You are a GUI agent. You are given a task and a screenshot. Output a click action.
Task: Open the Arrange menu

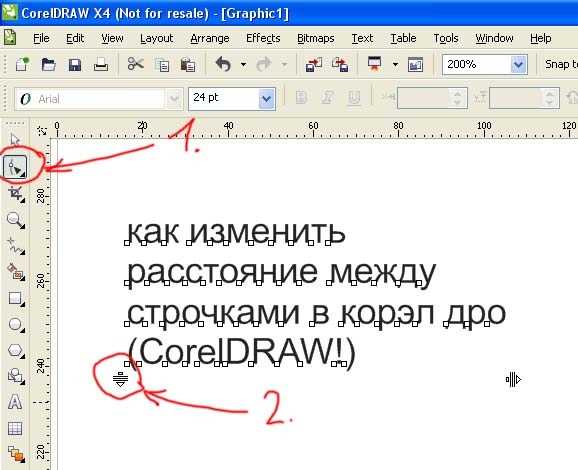210,39
